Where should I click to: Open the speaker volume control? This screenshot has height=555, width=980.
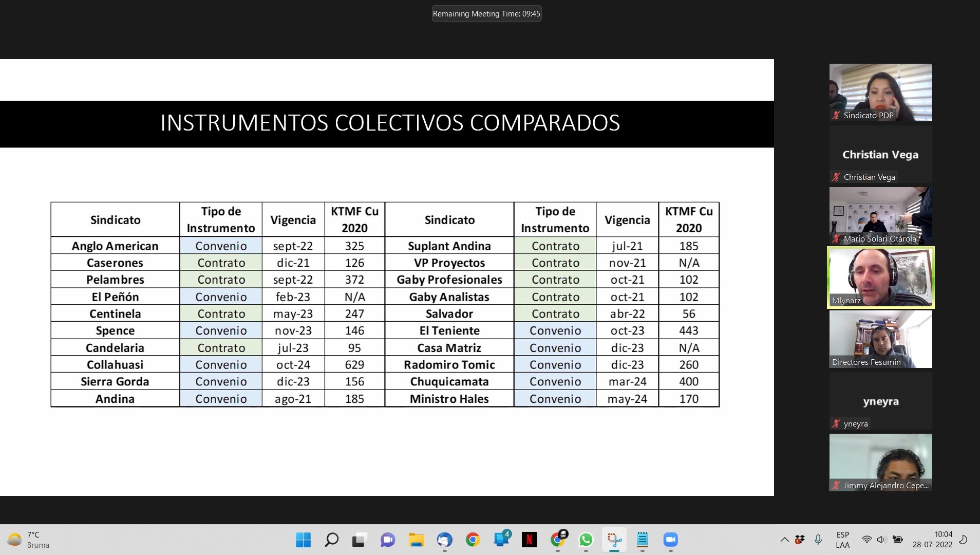coord(881,540)
